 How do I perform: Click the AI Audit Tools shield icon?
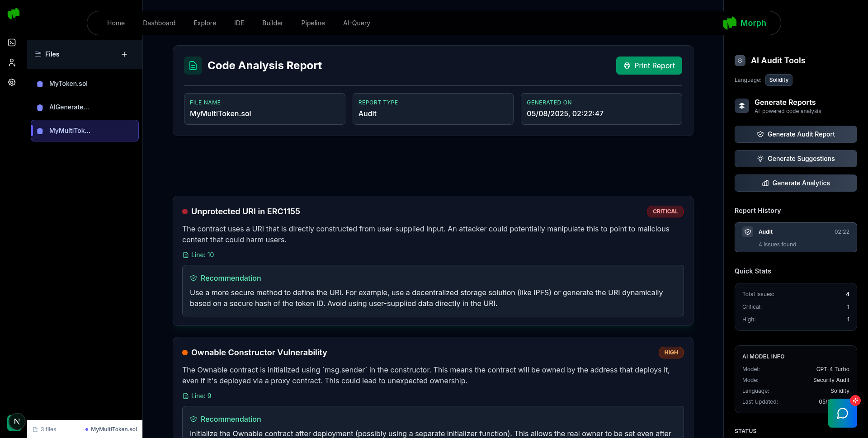point(740,61)
